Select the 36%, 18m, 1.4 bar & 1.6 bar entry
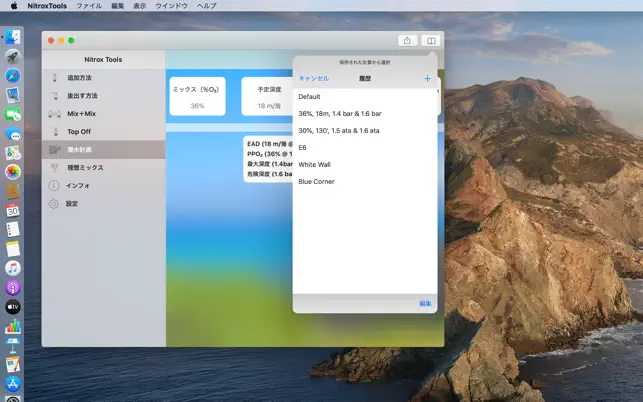This screenshot has height=402, width=643. click(365, 114)
